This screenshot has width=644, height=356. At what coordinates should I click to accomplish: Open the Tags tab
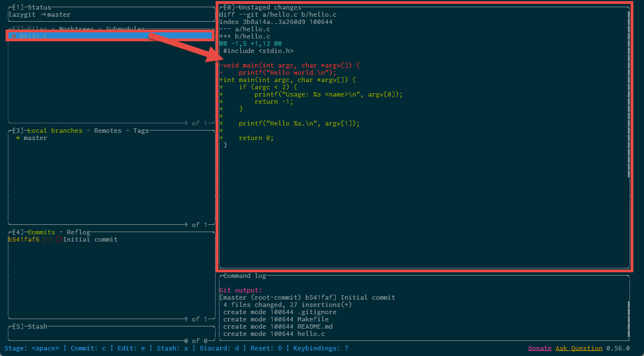point(141,131)
